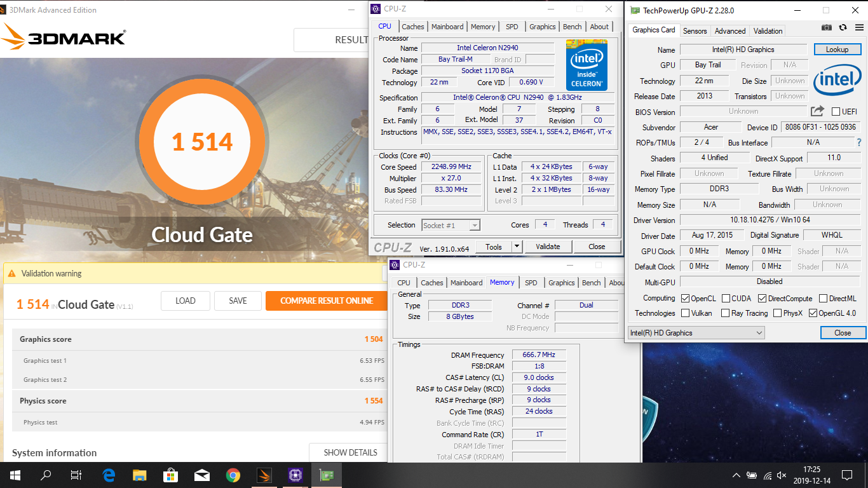Image resolution: width=868 pixels, height=488 pixels.
Task: Refresh GPU-Z data with the circular arrows icon
Action: pos(843,27)
